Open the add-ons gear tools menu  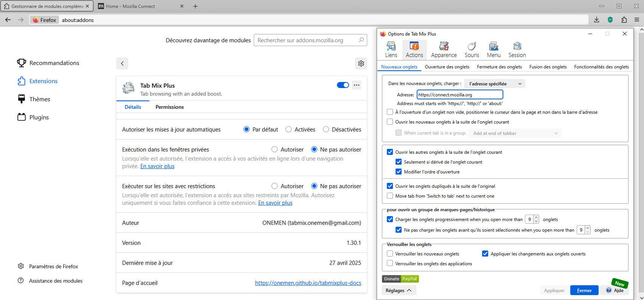coord(361,63)
